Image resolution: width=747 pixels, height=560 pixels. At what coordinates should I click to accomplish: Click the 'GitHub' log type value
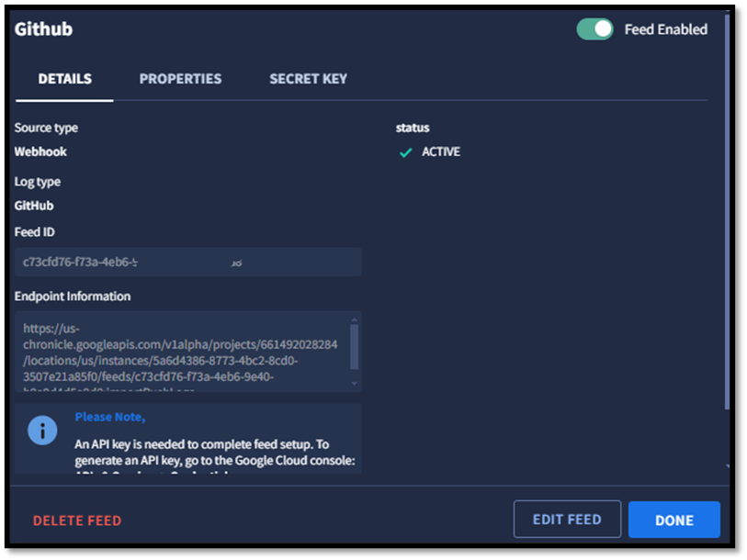(x=34, y=206)
